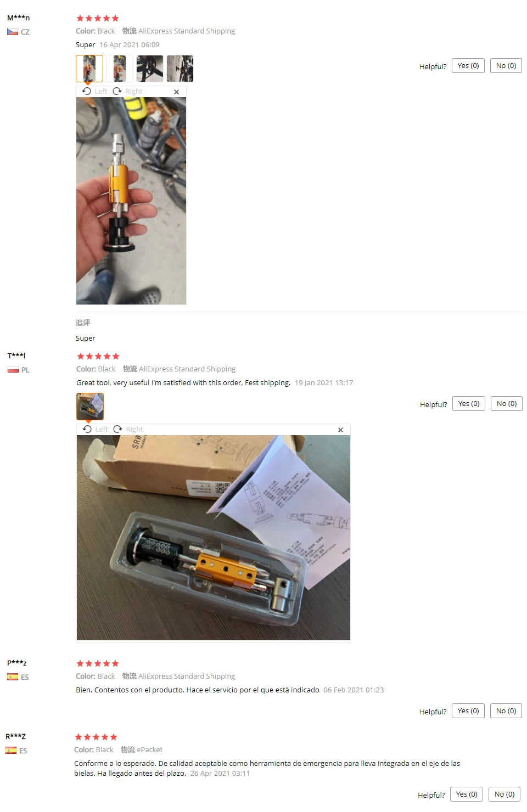This screenshot has width=527, height=812.
Task: Mark M***n's review helpful with Yes
Action: 468,66
